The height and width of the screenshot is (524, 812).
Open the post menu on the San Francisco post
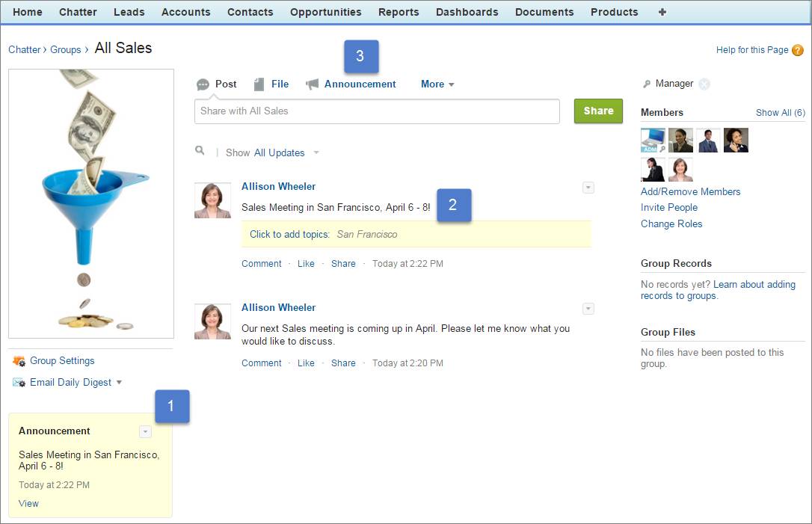588,188
